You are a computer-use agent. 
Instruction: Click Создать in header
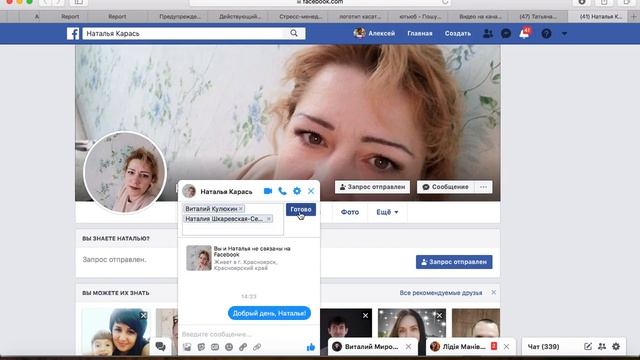tap(458, 33)
